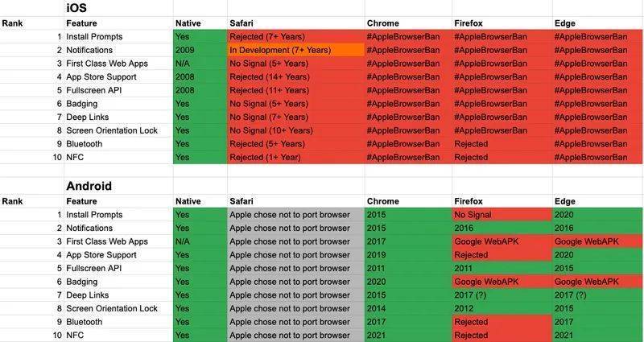
Task: Click iOS 'Fullscreen API' feature cell
Action: point(118,90)
